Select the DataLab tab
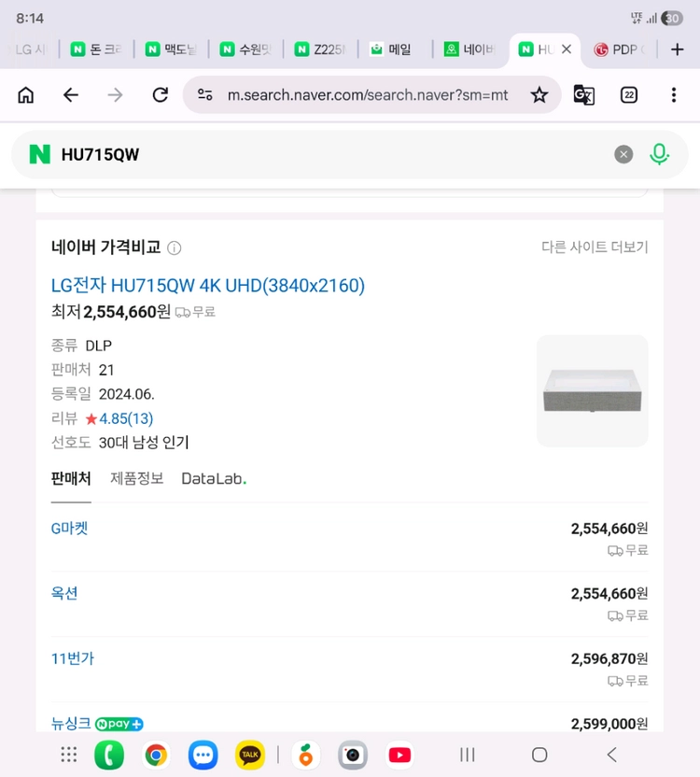This screenshot has height=777, width=700. pyautogui.click(x=214, y=479)
